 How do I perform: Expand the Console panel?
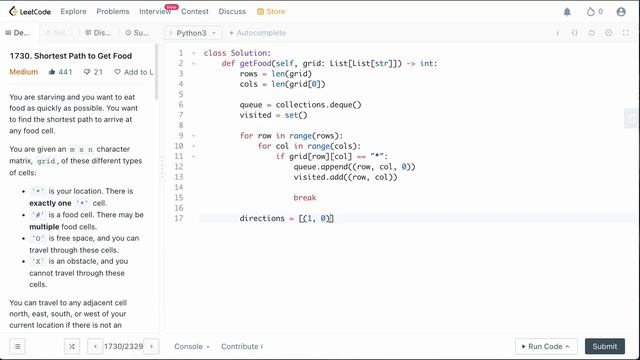[192, 346]
